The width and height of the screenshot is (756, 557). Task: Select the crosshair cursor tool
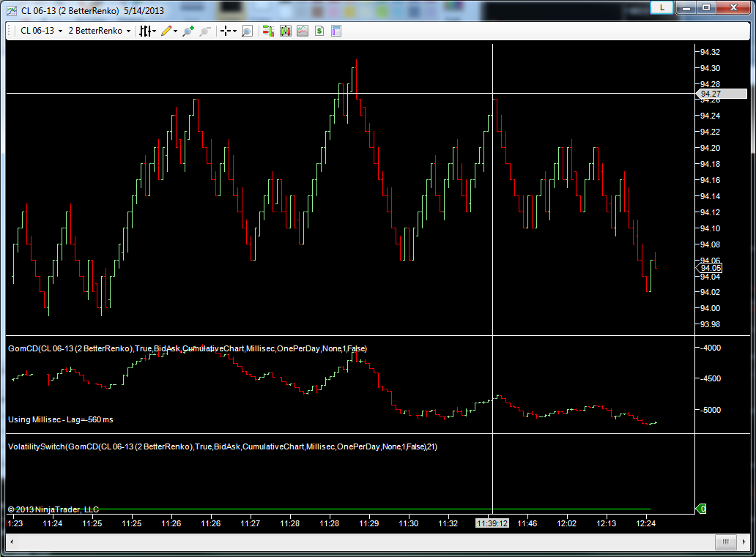click(226, 31)
